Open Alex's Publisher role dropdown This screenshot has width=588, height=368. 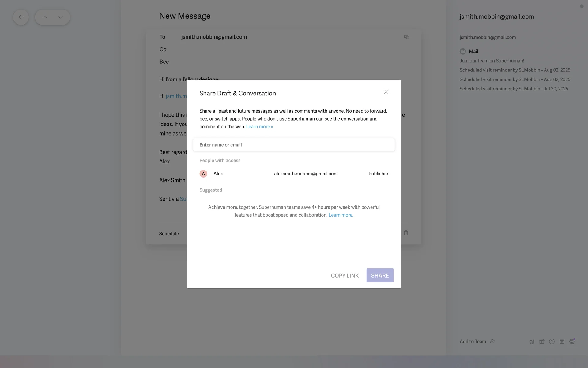378,174
